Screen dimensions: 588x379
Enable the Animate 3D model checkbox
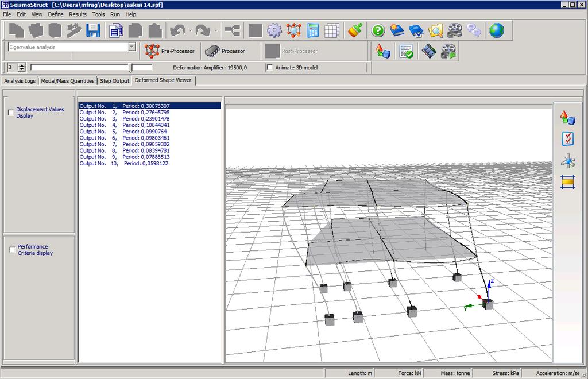(270, 68)
